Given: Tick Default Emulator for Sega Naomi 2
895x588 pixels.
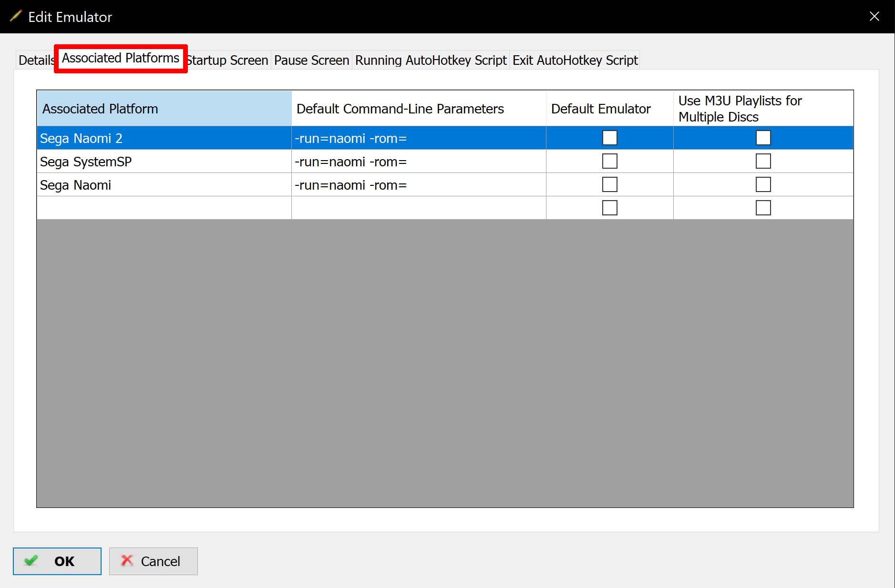Looking at the screenshot, I should (x=609, y=138).
